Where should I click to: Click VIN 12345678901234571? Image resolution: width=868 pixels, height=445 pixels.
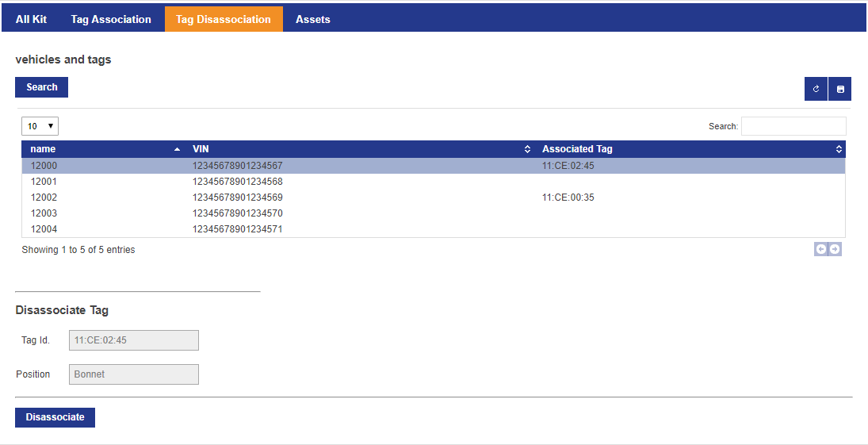[x=238, y=229]
